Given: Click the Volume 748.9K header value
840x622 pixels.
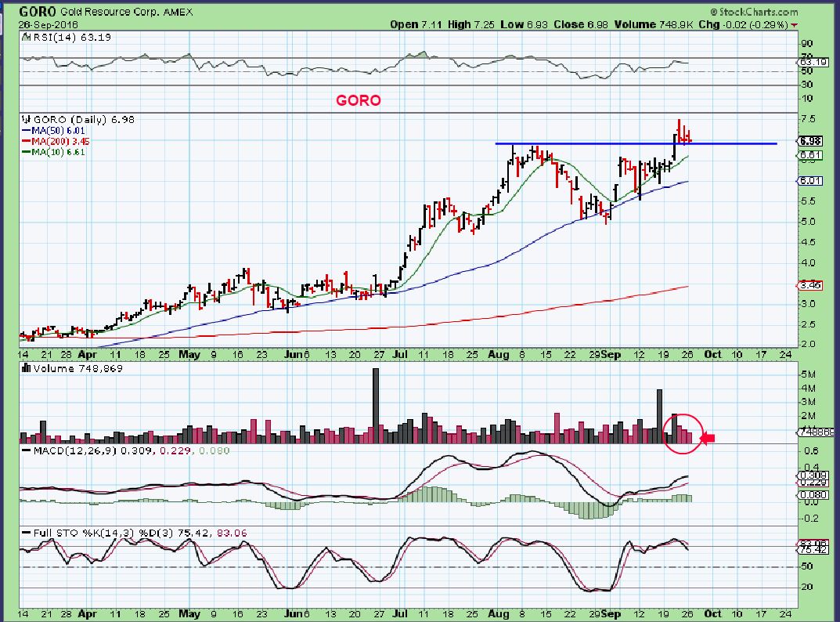Looking at the screenshot, I should (x=654, y=24).
